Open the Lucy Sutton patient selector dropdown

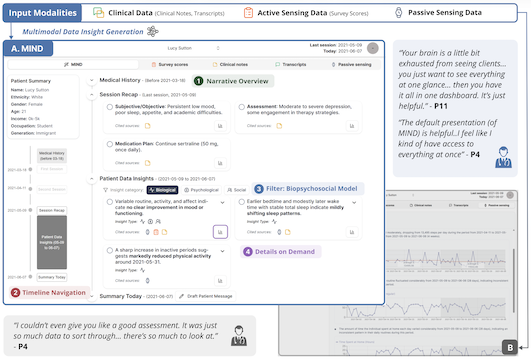click(x=193, y=48)
